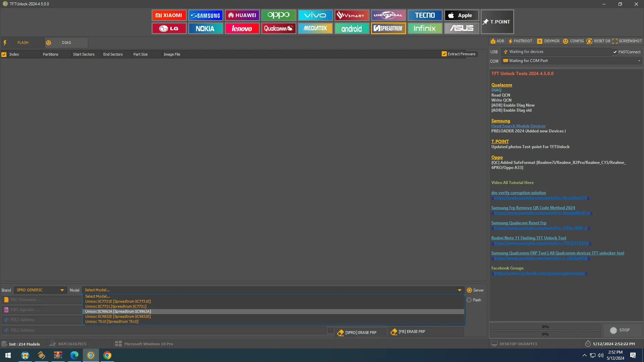Choose Unisoc SC7731E from model list
Screen dimensions: 644x362
(x=273, y=301)
